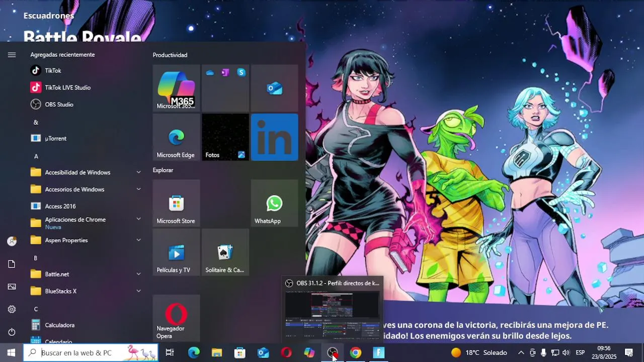Image resolution: width=644 pixels, height=362 pixels.
Task: Expand Accesibilidad de Windows folder
Action: pos(86,172)
